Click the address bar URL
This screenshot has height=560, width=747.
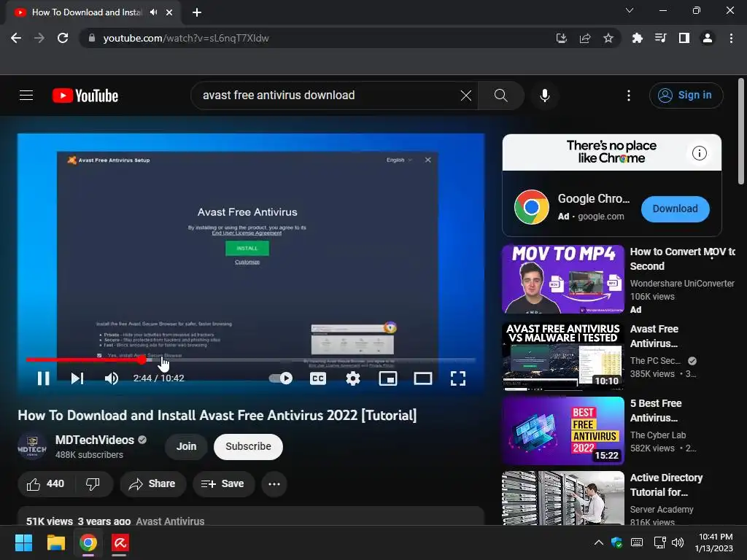click(x=186, y=38)
